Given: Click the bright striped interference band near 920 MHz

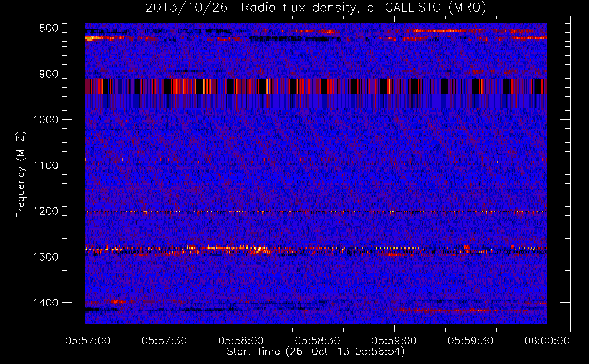Looking at the screenshot, I should [x=316, y=87].
